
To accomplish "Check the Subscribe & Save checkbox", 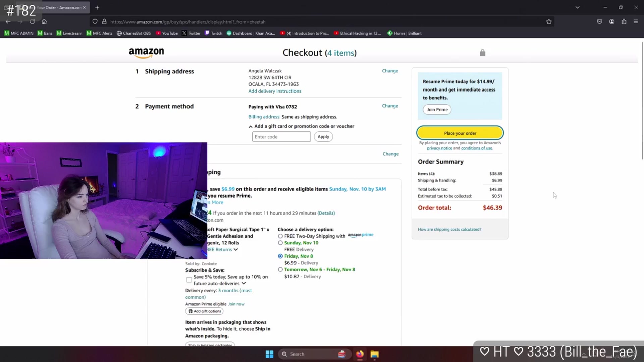I will 189,280.
